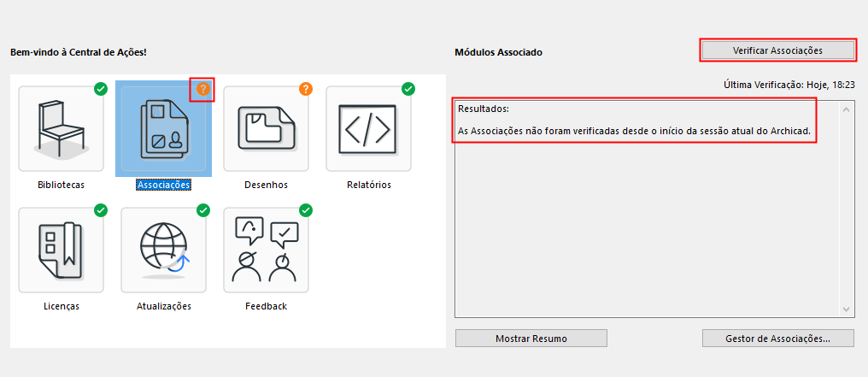868x377 pixels.
Task: Click orange question badge on Desenhos
Action: click(x=305, y=89)
